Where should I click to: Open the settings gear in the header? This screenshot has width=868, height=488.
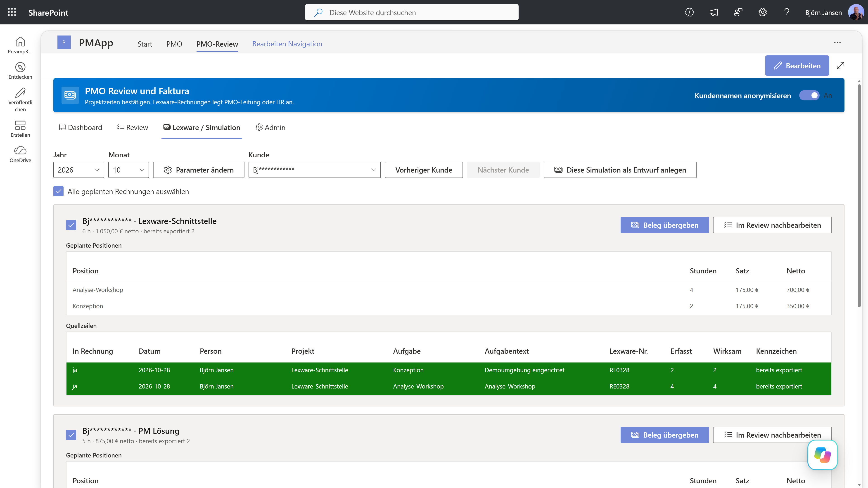763,12
